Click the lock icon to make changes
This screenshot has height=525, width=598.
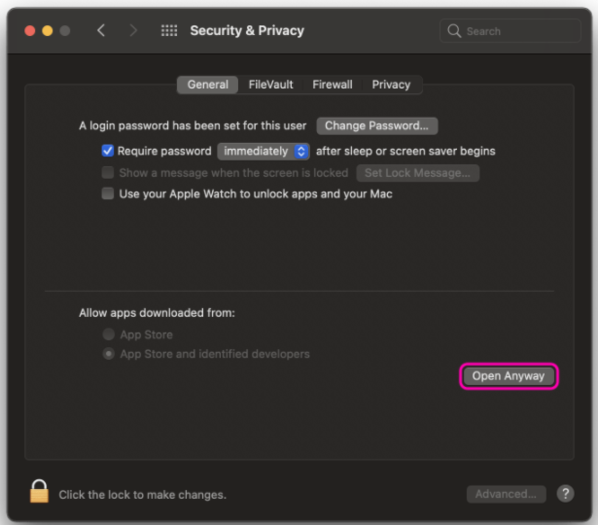pyautogui.click(x=39, y=491)
